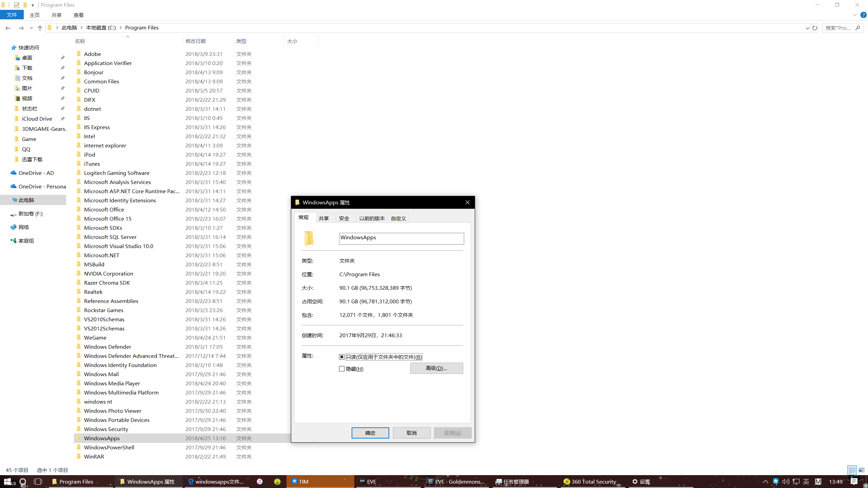Open recent locations dropdown arrow
This screenshot has width=868, height=488.
tap(31, 28)
